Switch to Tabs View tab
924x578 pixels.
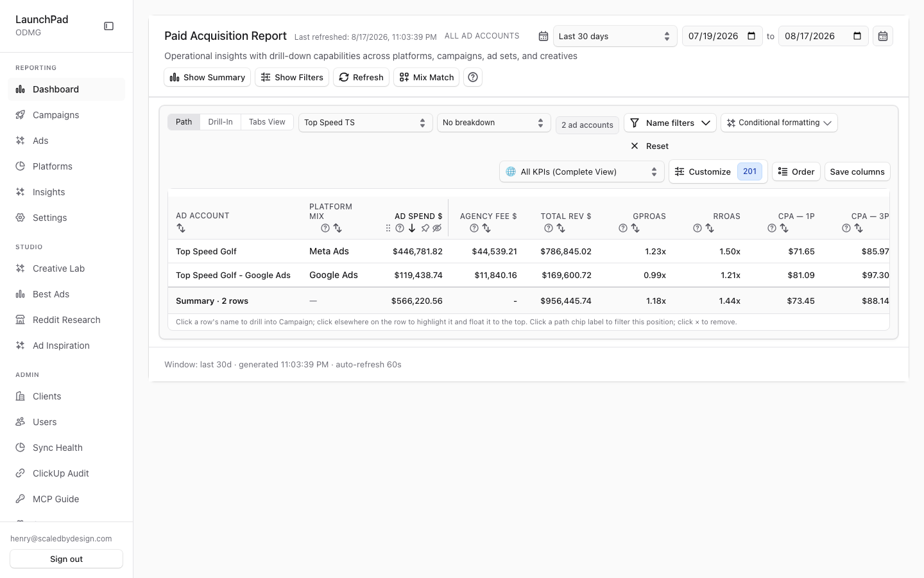pos(267,122)
